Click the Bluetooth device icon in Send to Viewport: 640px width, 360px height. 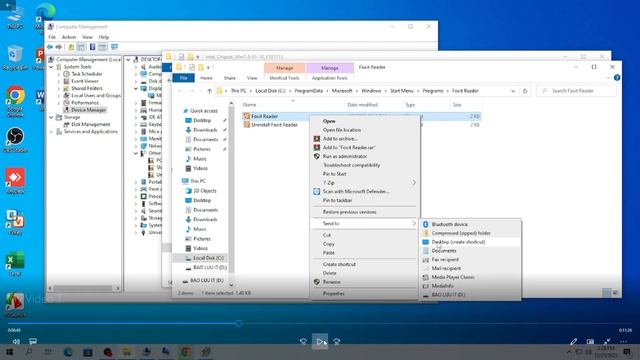tap(425, 224)
